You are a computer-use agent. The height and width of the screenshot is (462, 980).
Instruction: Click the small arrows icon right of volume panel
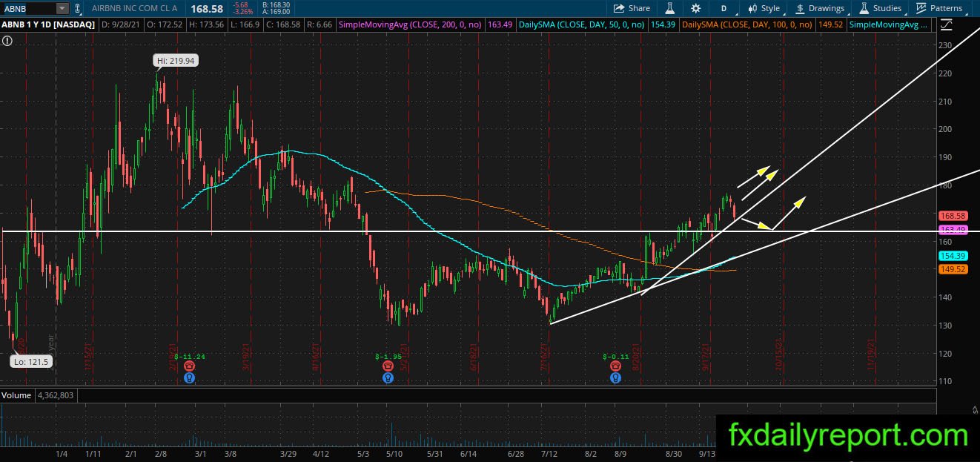[974, 409]
